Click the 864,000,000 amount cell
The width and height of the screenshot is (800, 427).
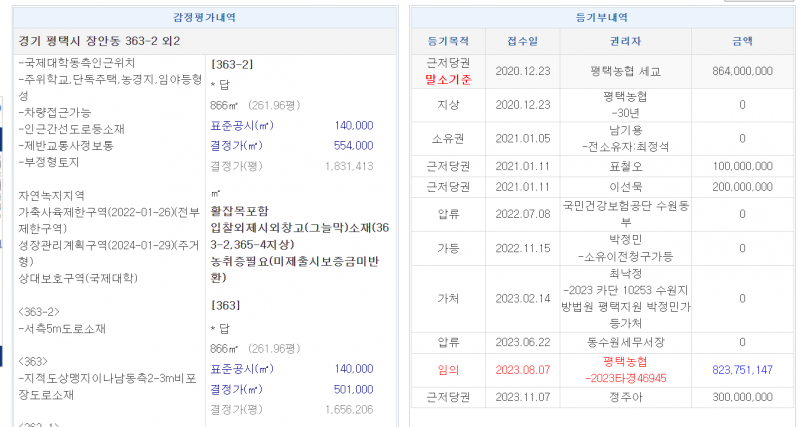click(742, 72)
